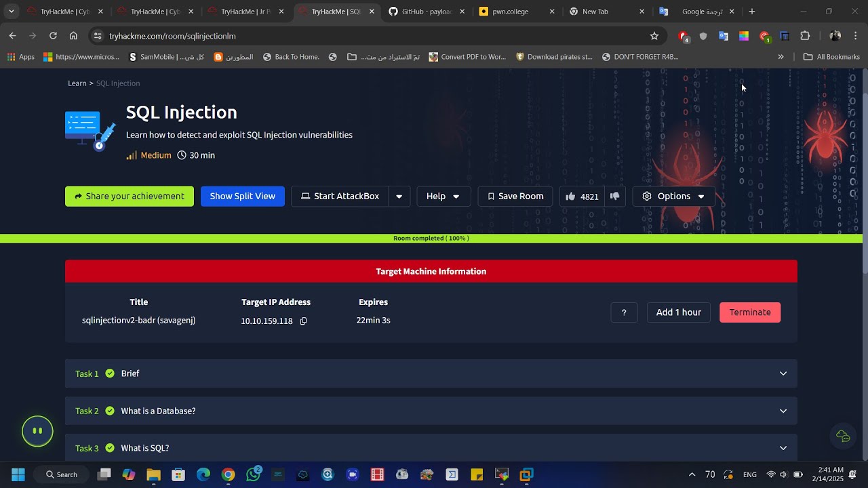Open the Help dropdown menu
Screen dimensions: 868x488
443,197
